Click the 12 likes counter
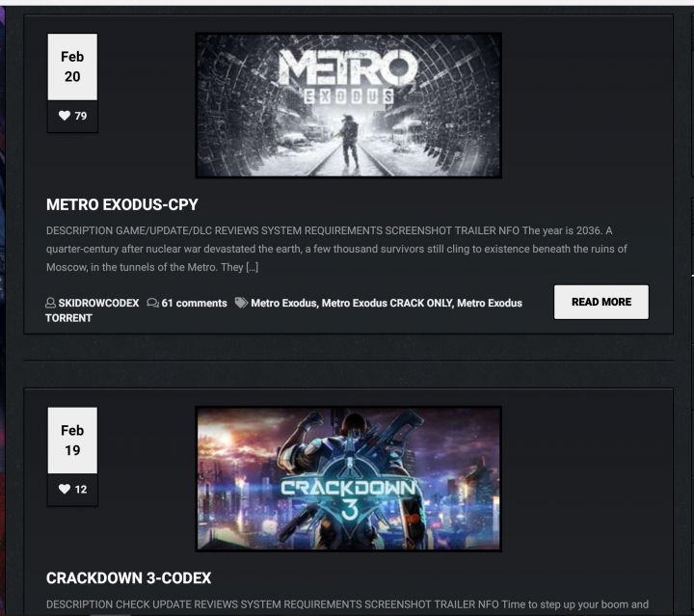Image resolution: width=694 pixels, height=616 pixels. (81, 490)
